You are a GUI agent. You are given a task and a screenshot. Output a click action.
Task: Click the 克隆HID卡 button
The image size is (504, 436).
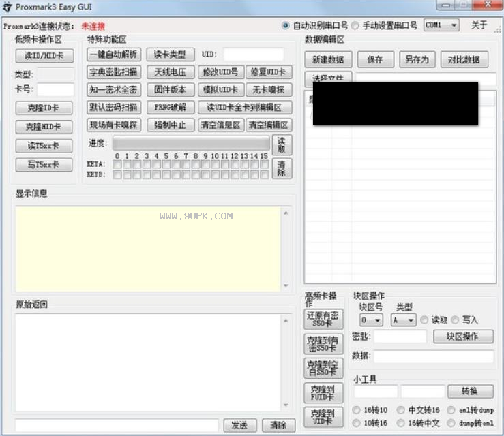point(44,127)
